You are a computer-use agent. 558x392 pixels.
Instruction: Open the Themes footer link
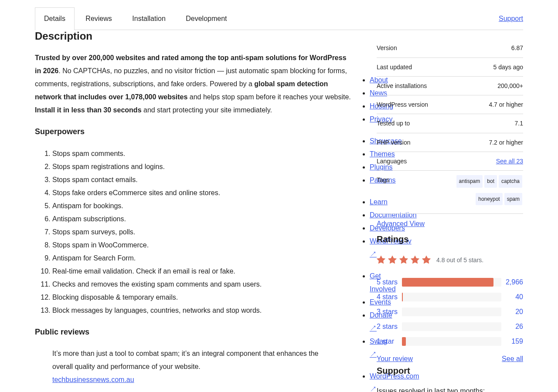382,154
